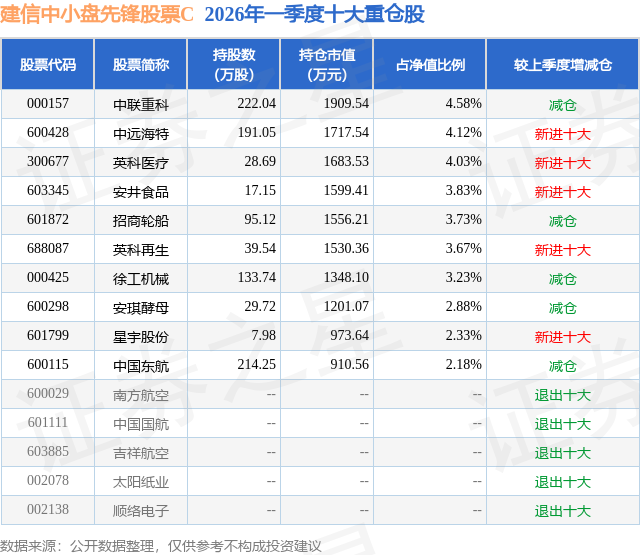The width and height of the screenshot is (640, 555).
Task: Click stock code 002138
Action: (48, 509)
